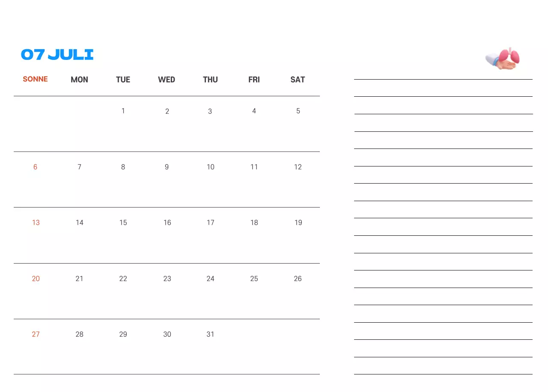Select date 24 under THU
548x392 pixels.
tap(210, 279)
